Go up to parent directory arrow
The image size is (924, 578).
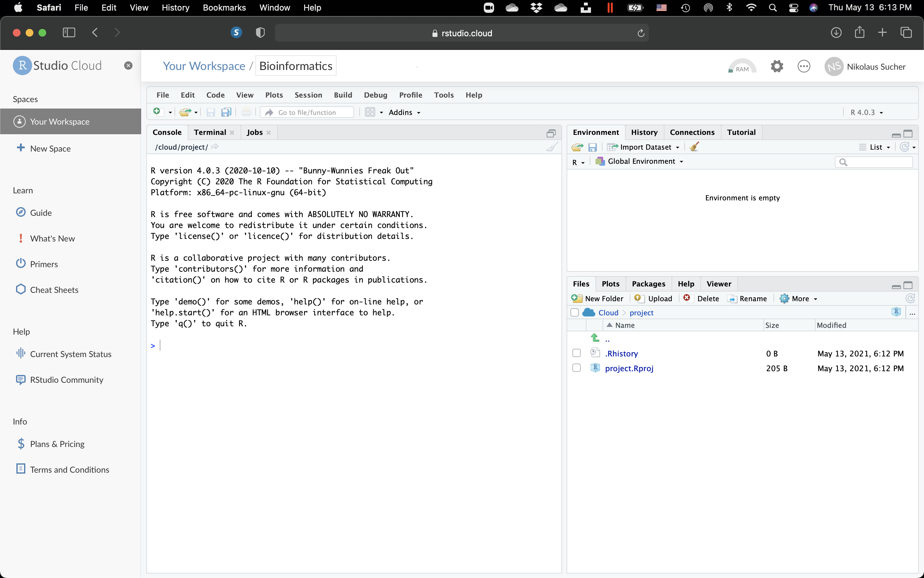coord(595,337)
